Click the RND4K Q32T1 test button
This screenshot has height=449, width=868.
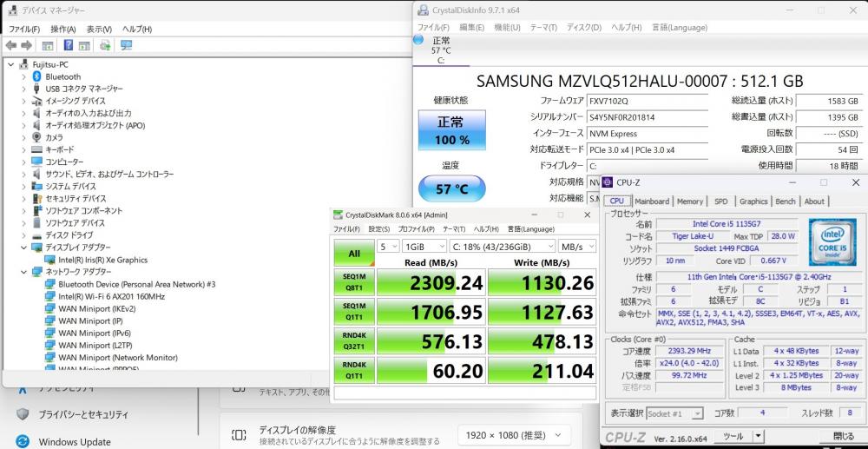click(x=354, y=341)
